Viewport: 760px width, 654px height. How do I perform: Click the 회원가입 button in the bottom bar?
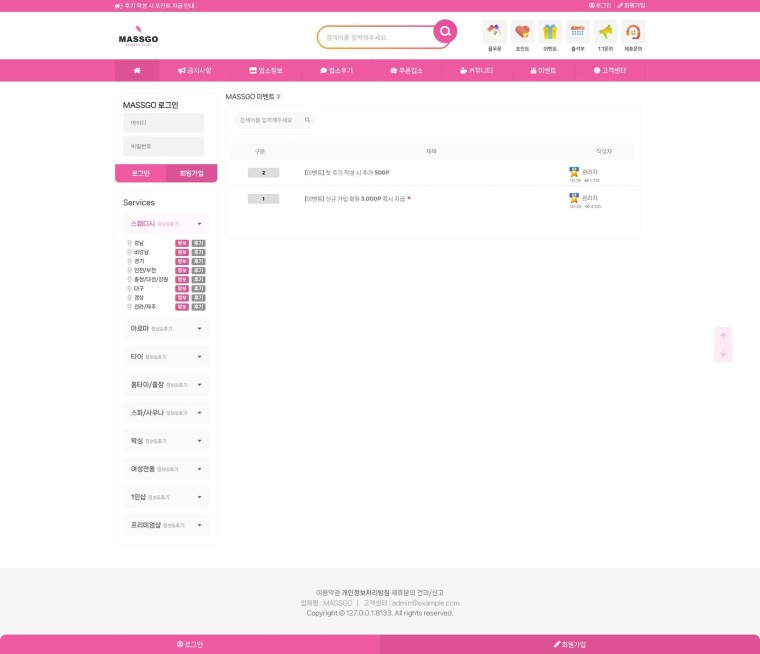[570, 644]
